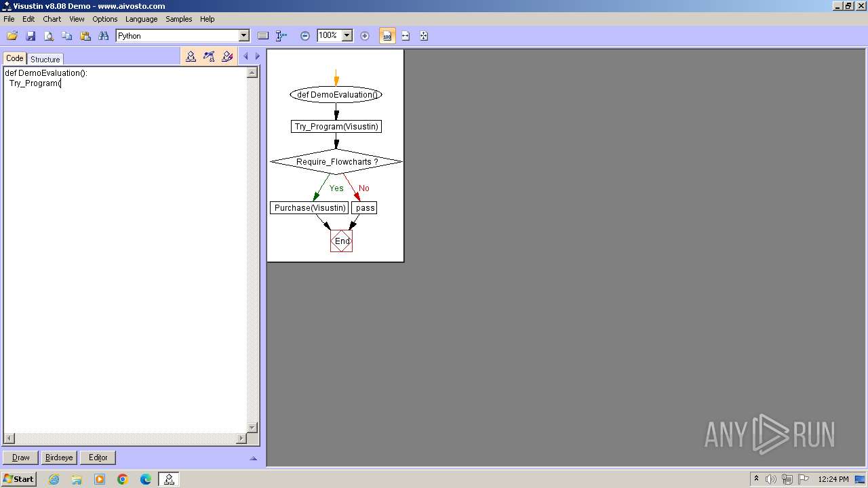Select the Require_Flowcharts ? decision diamond
Viewport: 868px width, 488px height.
336,162
